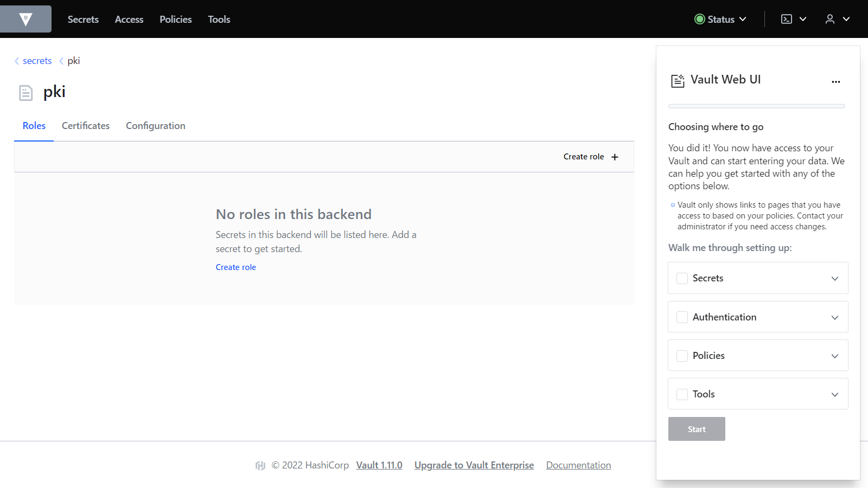Viewport: 868px width, 488px height.
Task: Click the blue Create role link
Action: 235,267
